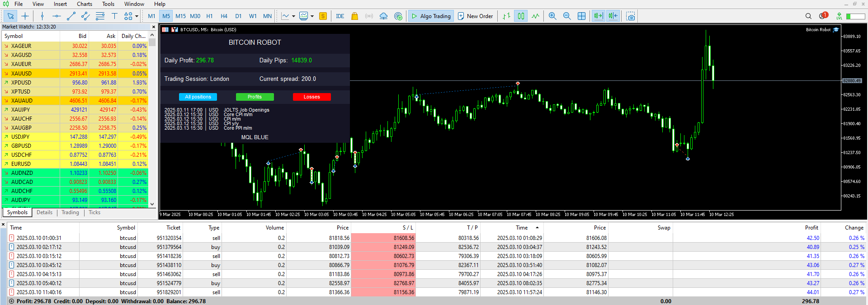Select the cursor arrow tool
Image resolution: width=868 pixels, height=305 pixels.
[10, 16]
